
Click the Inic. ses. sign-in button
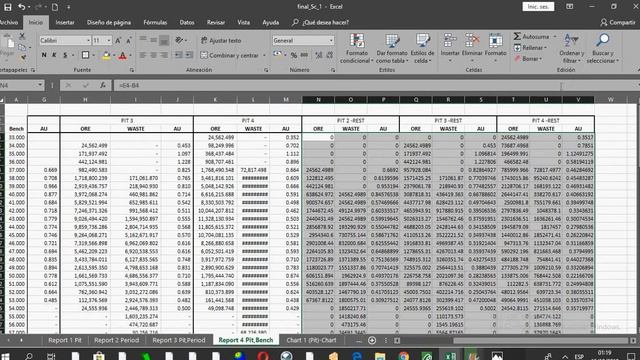[x=538, y=7]
